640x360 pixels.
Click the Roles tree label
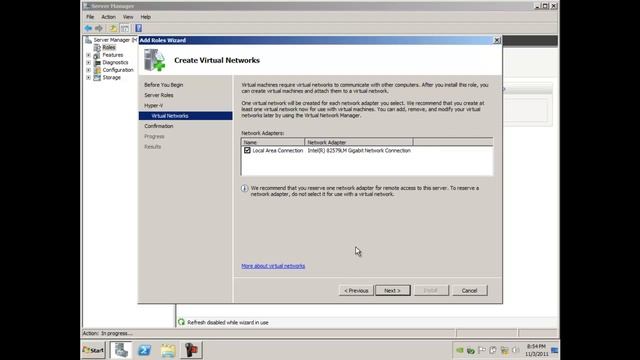pos(109,47)
